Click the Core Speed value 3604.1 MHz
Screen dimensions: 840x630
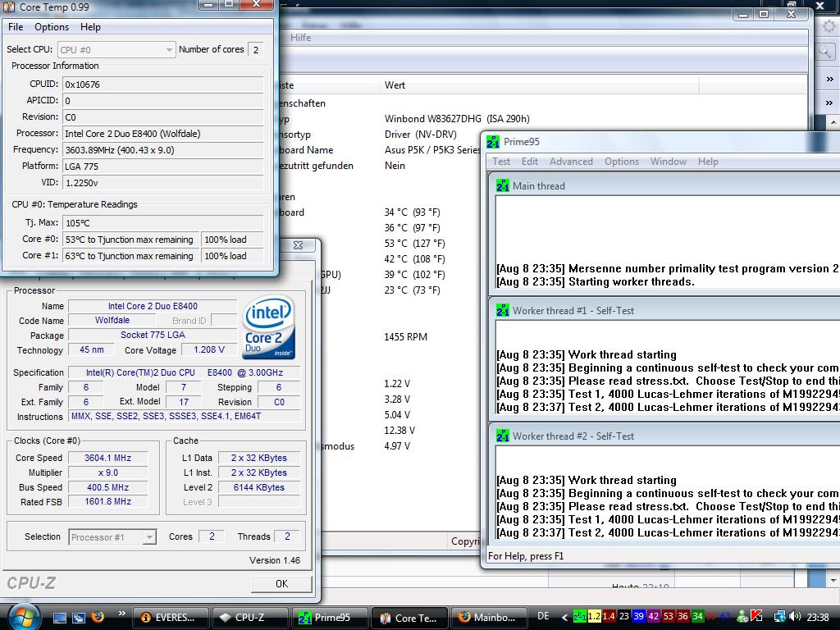[x=107, y=458]
